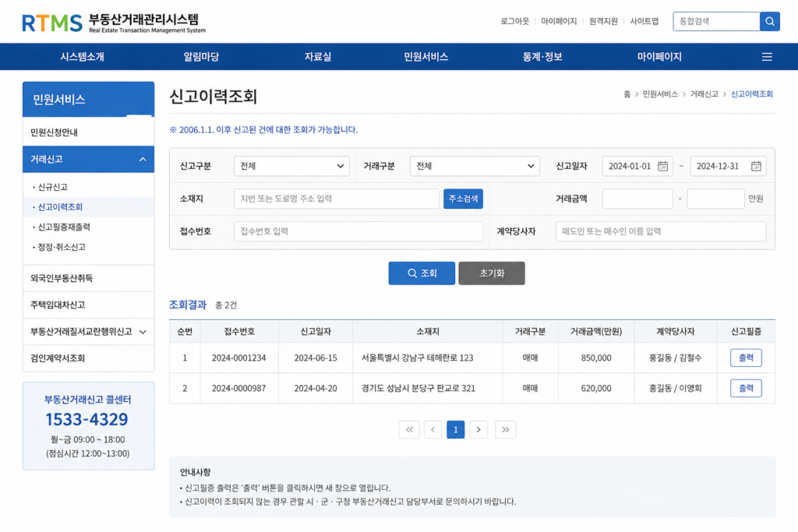Select 신고필증재출력 in sidebar

click(x=64, y=227)
